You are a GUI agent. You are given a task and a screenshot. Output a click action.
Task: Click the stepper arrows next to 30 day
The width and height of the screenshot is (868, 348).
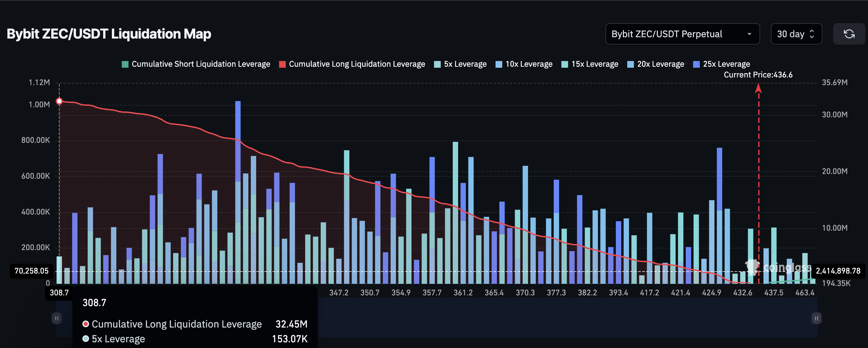coord(812,34)
